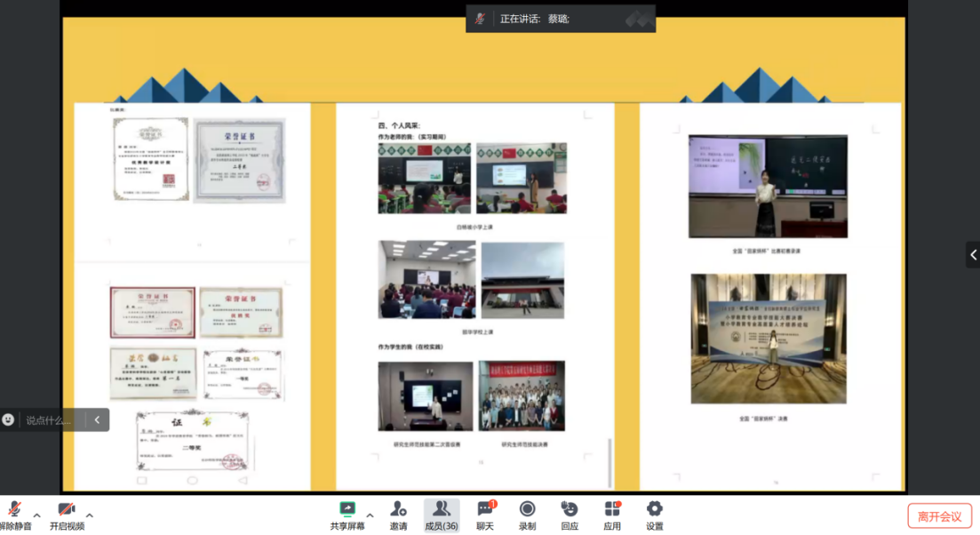Open the 成员(36) members panel
Viewport: 980px width, 535px height.
442,509
